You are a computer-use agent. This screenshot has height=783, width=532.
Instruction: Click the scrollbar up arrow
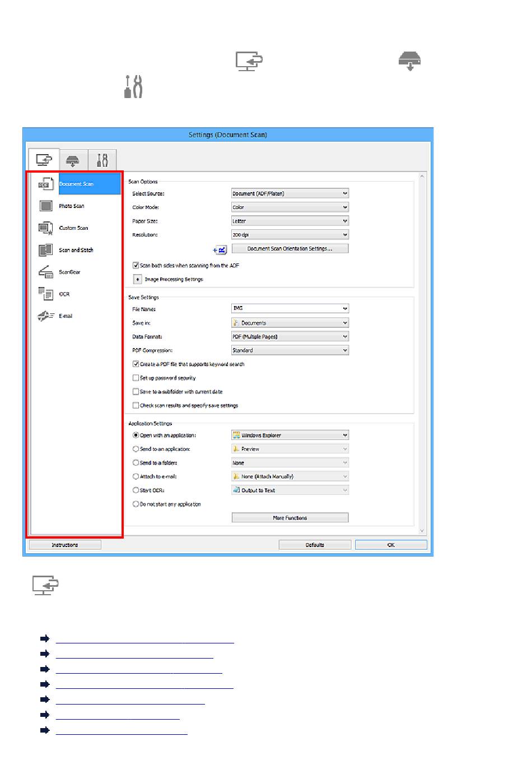tap(422, 177)
